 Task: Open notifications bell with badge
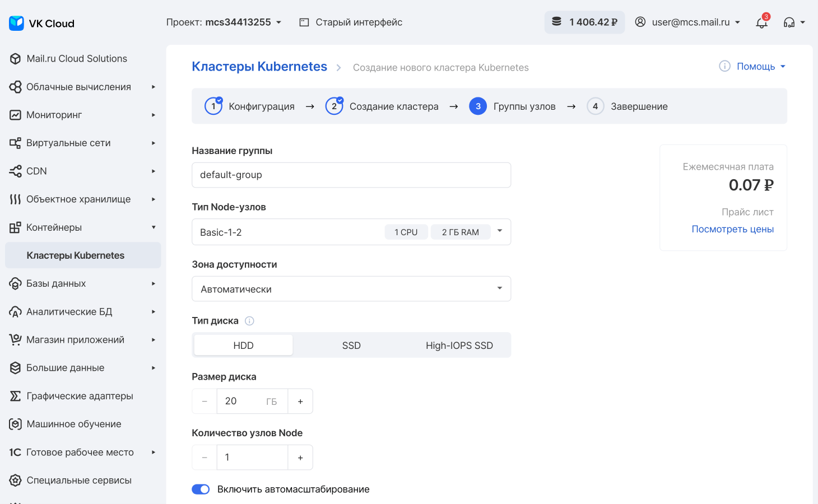[762, 22]
